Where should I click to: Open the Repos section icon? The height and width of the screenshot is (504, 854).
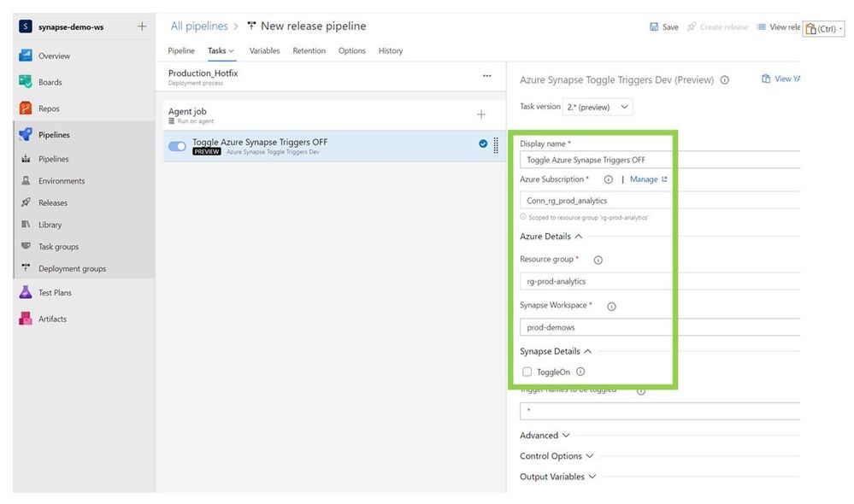click(x=25, y=108)
